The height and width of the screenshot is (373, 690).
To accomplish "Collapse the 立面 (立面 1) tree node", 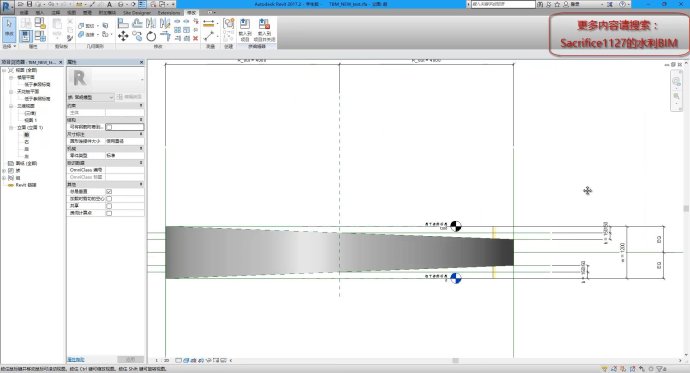I will point(11,128).
